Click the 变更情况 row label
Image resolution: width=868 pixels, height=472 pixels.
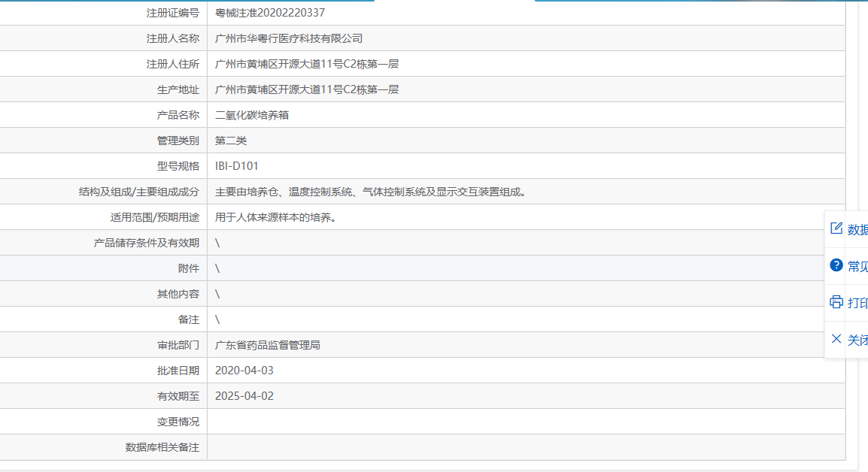coord(178,422)
